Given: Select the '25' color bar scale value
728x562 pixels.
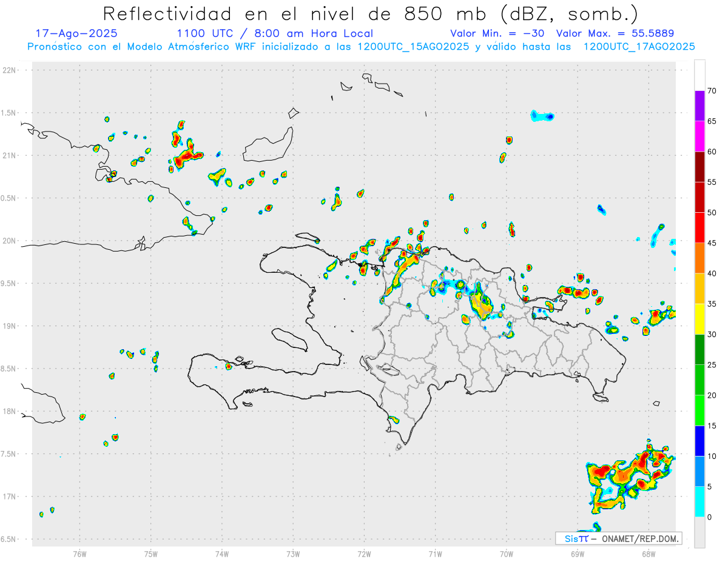Looking at the screenshot, I should pyautogui.click(x=712, y=365).
